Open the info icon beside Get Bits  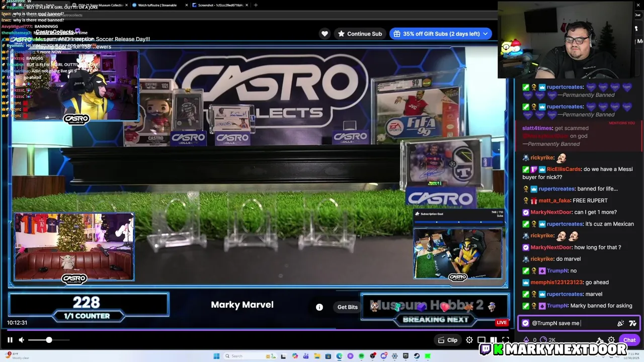319,307
